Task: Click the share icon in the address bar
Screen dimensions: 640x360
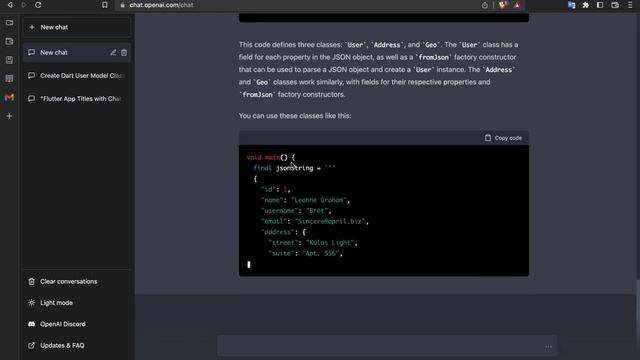Action: point(484,5)
